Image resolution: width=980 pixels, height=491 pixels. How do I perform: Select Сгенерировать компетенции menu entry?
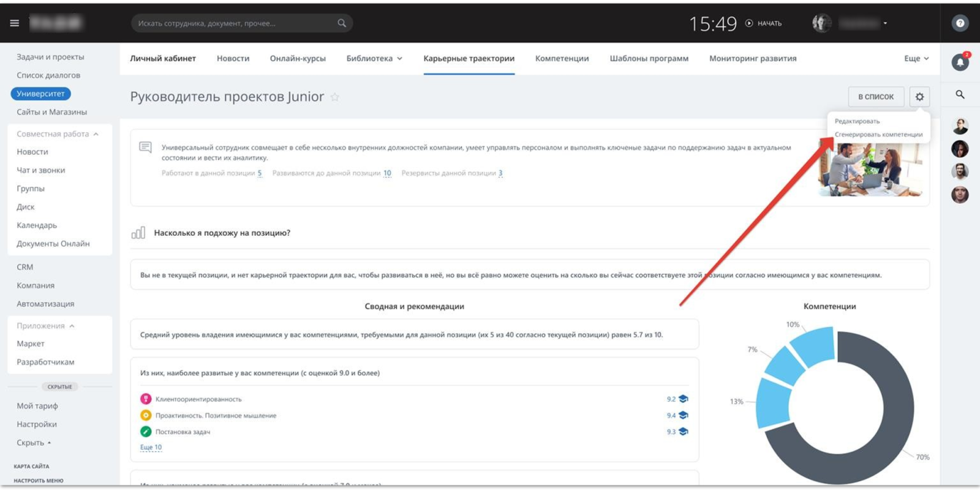878,135
